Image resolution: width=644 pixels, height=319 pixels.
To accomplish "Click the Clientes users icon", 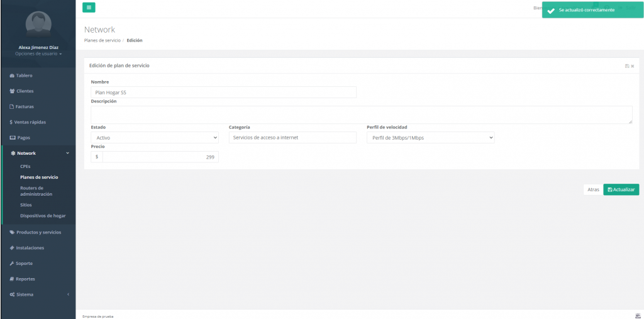I will 13,91.
